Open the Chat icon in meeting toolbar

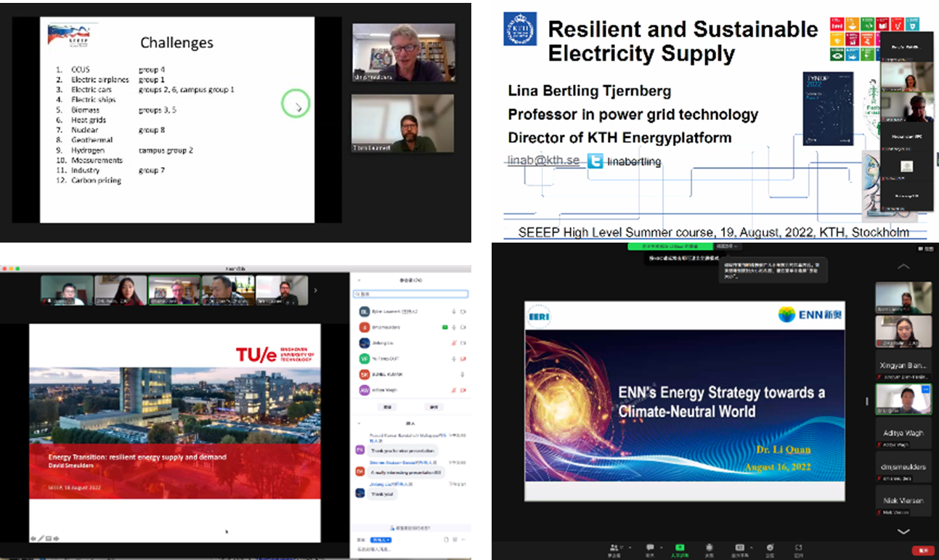[649, 548]
